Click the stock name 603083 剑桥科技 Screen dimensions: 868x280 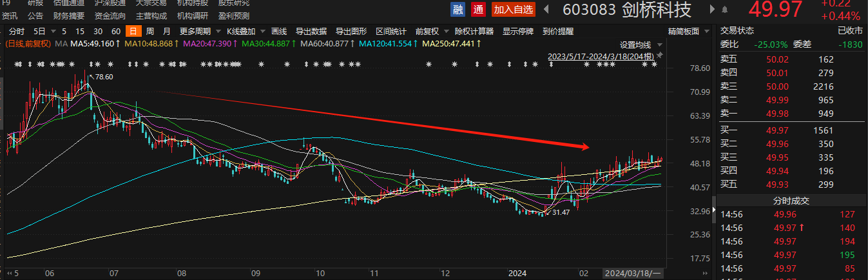627,9
